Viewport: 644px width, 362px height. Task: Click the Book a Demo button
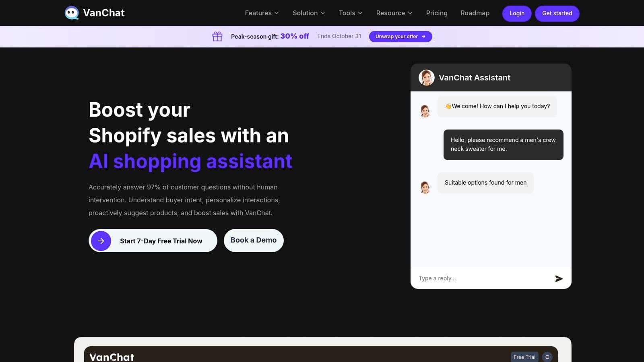[x=254, y=241]
